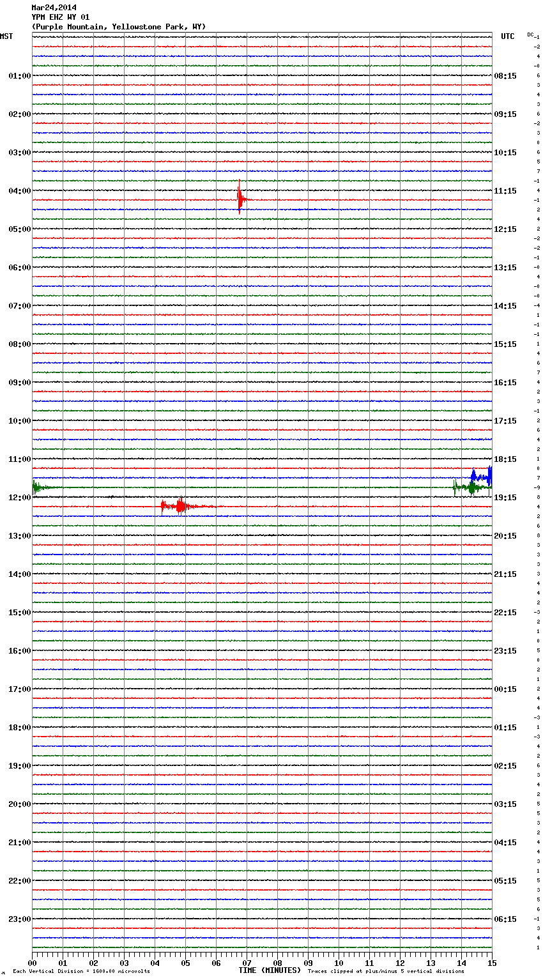Click the red seismic spike near 04:00
Image resolution: width=543 pixels, height=980 pixels.
[240, 199]
